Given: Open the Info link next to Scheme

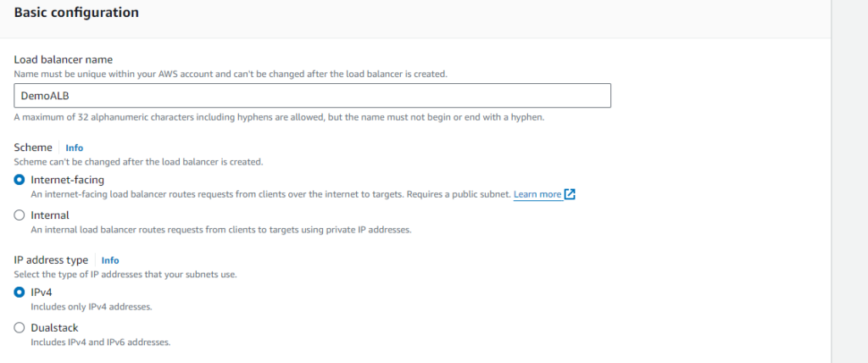Looking at the screenshot, I should [75, 148].
